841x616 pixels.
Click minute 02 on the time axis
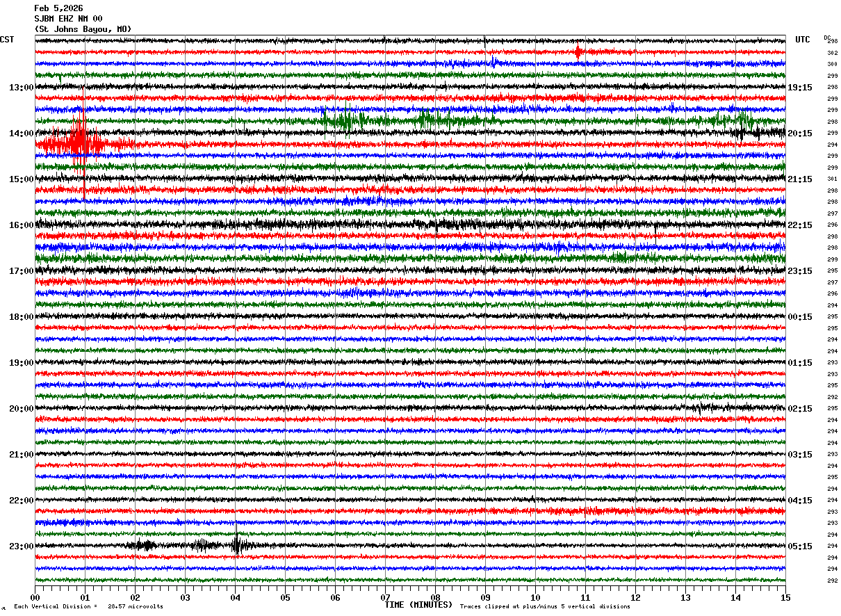(135, 597)
